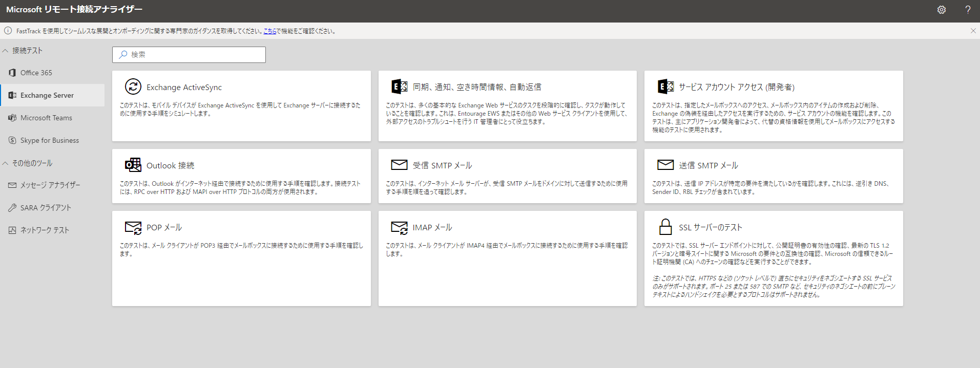
Task: Open the IMAP メール test title
Action: pos(432,228)
